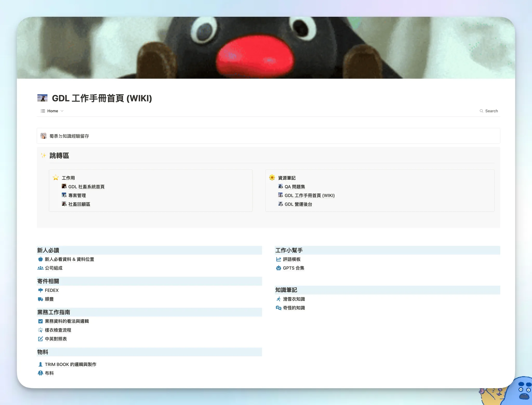Open 滑雪衣知識 page
Screen dimensions: 532x405
[x=294, y=299]
